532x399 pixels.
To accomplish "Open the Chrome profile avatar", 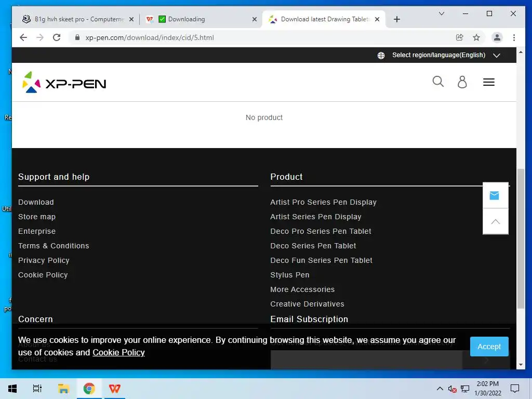I will pyautogui.click(x=497, y=37).
